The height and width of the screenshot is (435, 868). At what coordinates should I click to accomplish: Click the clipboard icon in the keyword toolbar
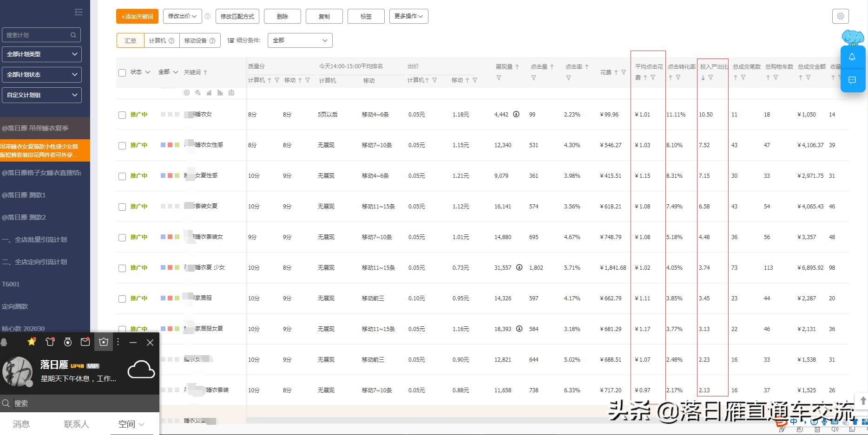click(231, 93)
